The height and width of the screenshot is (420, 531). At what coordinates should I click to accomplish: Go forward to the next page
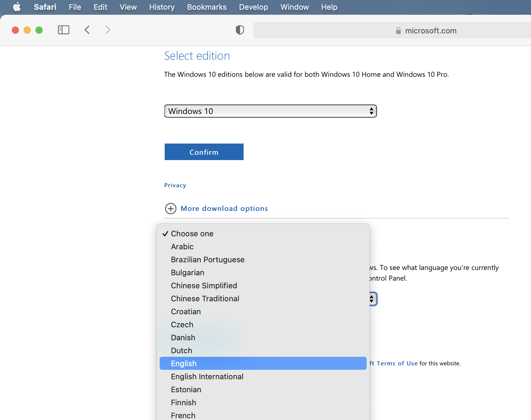108,30
